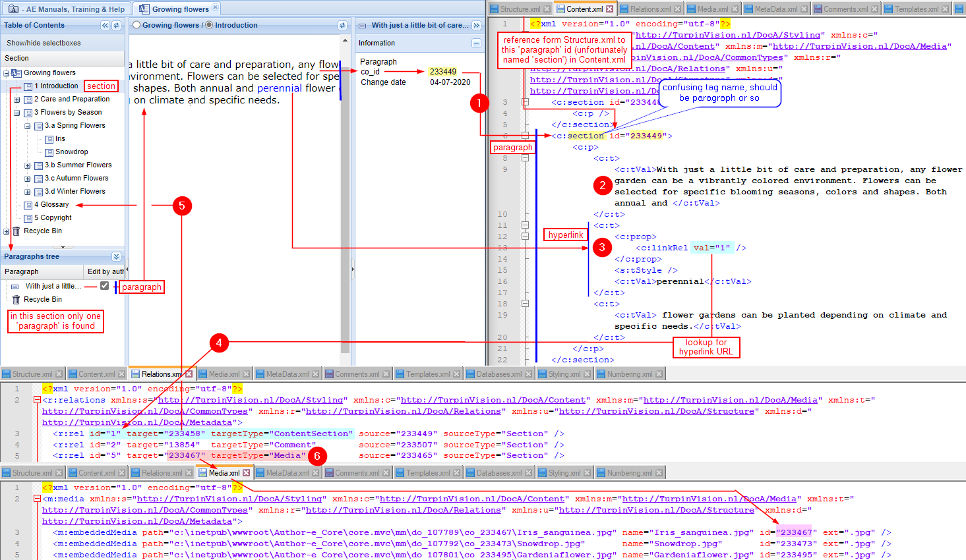Viewport: 966px width, 560px height.
Task: Open the DocA/Metadata URL in Relations.xml
Action: point(137,422)
